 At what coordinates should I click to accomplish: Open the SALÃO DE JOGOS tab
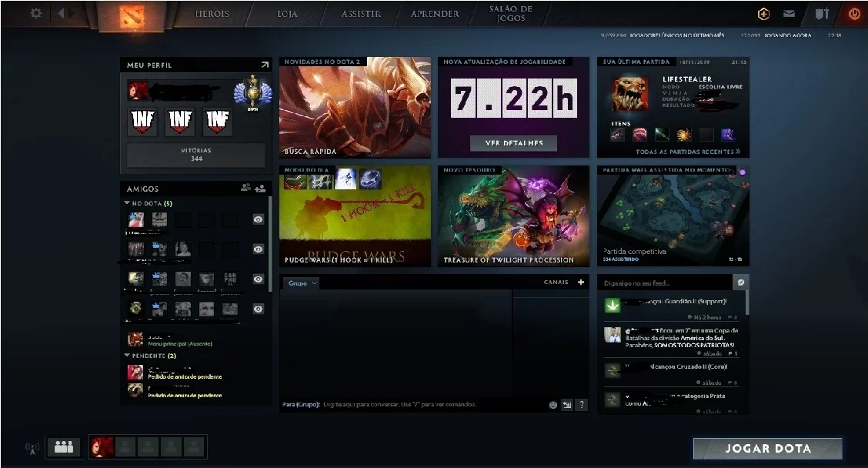[510, 14]
